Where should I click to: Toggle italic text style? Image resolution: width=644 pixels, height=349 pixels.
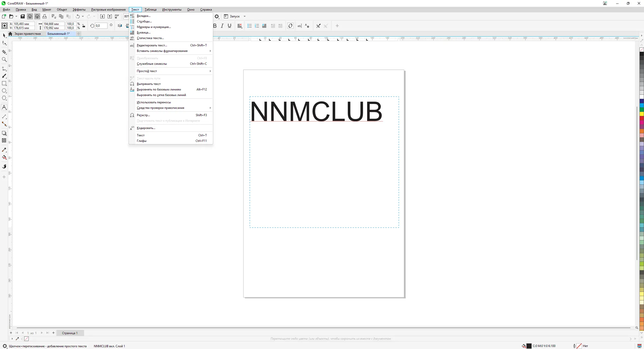tap(222, 26)
